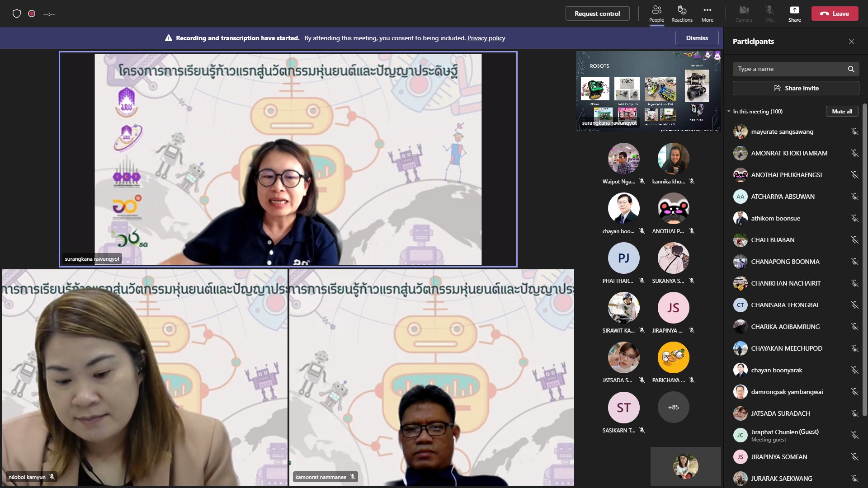Image resolution: width=868 pixels, height=488 pixels.
Task: Toggle mic for mayurate sangsawang
Action: click(854, 131)
